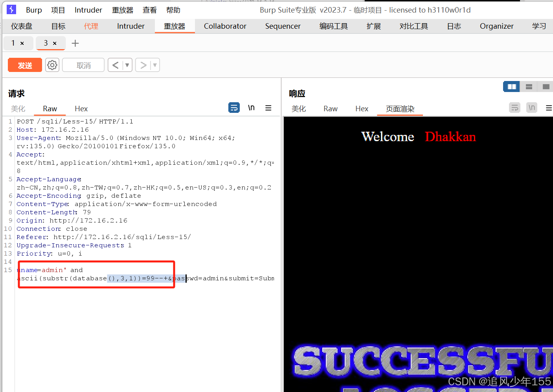Select response 美化 view tab
Image resolution: width=553 pixels, height=392 pixels.
[299, 109]
